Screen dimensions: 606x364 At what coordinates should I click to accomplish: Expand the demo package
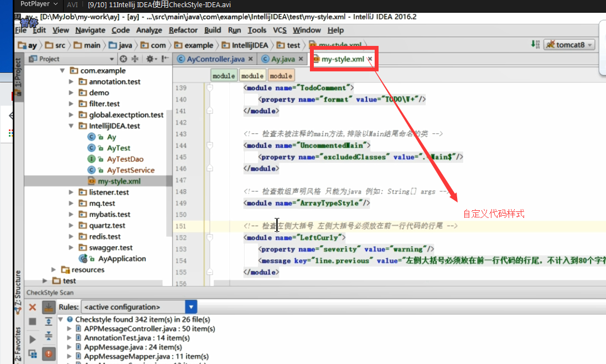71,93
